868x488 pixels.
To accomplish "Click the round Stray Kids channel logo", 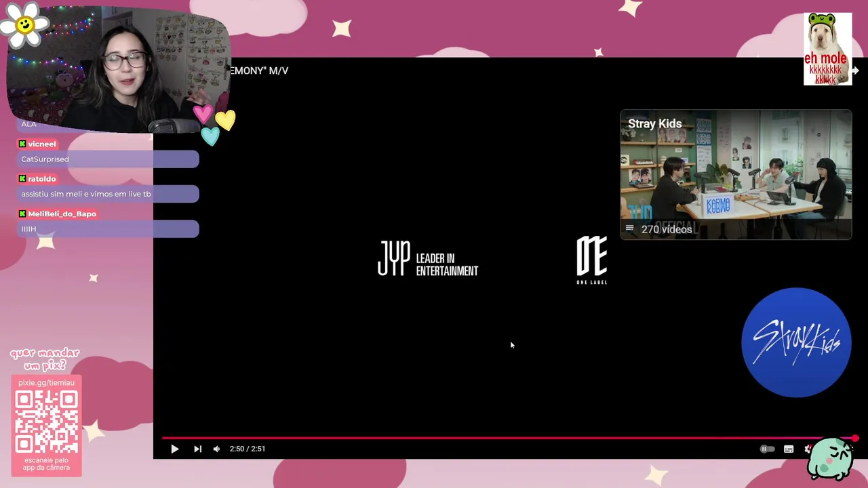I will [x=796, y=342].
